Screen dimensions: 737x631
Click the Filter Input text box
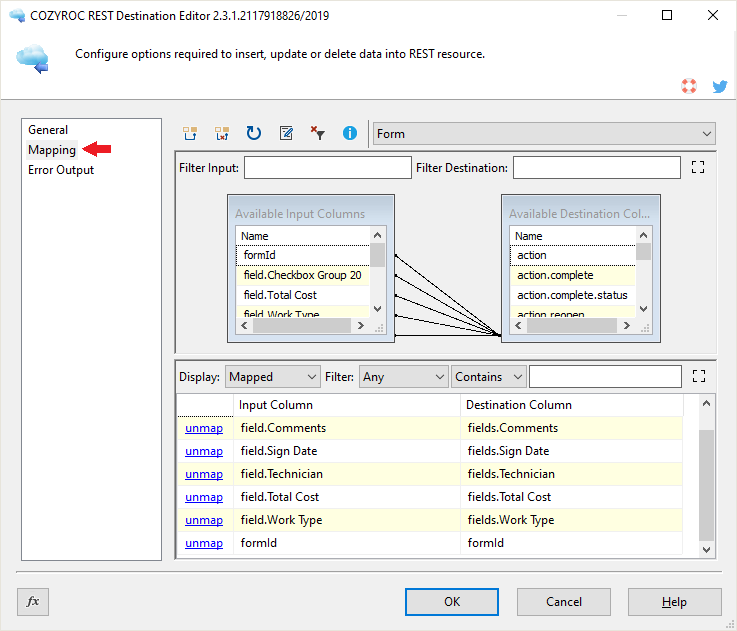328,167
